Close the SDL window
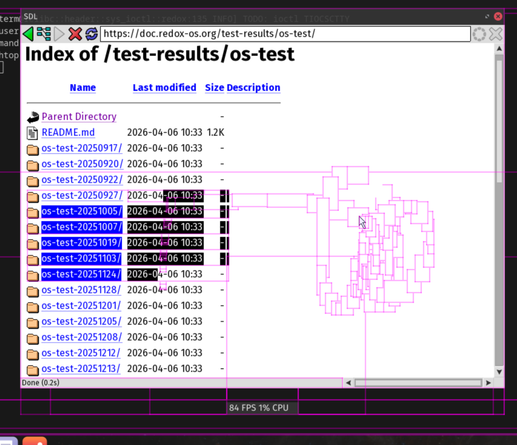Screen dimensions: 517x445 click(498, 16)
